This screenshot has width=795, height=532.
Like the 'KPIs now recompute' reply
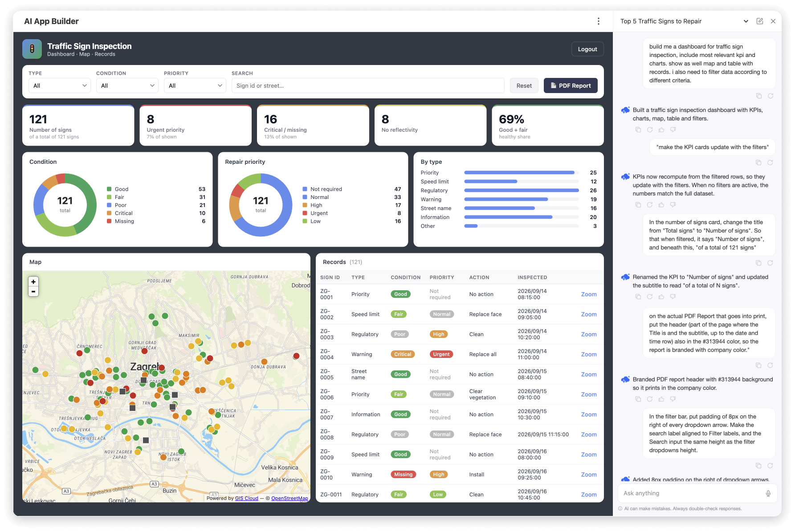coord(661,205)
